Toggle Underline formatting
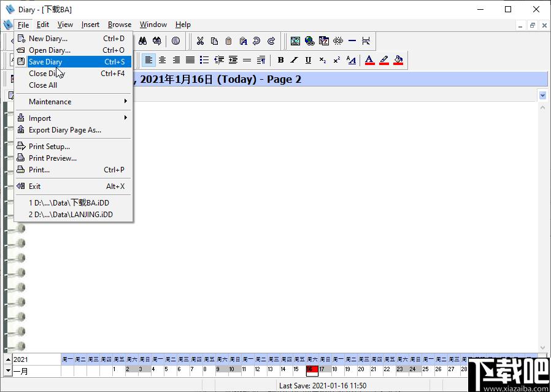 [x=308, y=60]
